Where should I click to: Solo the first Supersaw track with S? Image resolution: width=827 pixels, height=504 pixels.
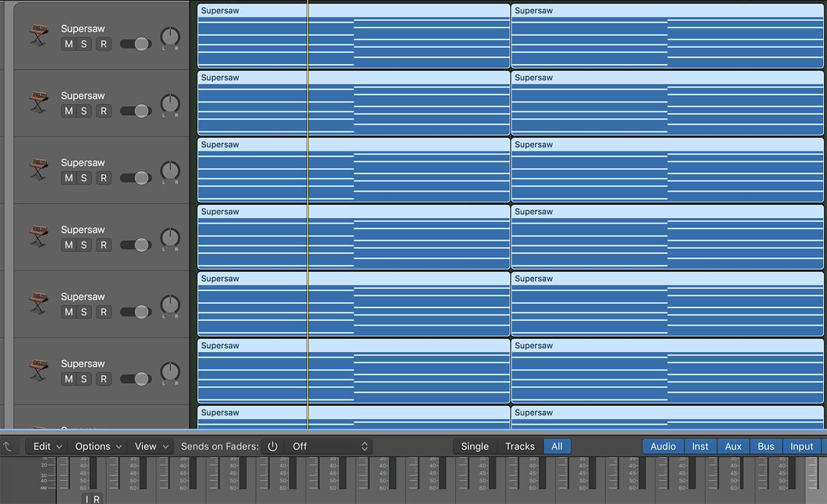pyautogui.click(x=84, y=44)
